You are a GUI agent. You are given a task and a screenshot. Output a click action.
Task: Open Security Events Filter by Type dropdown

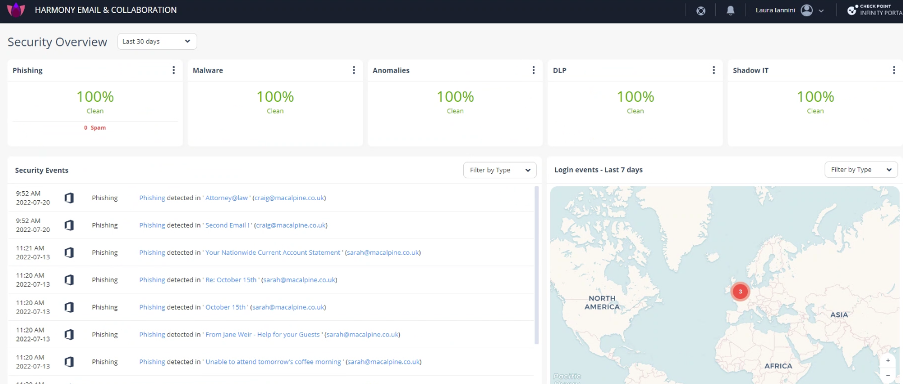point(500,170)
